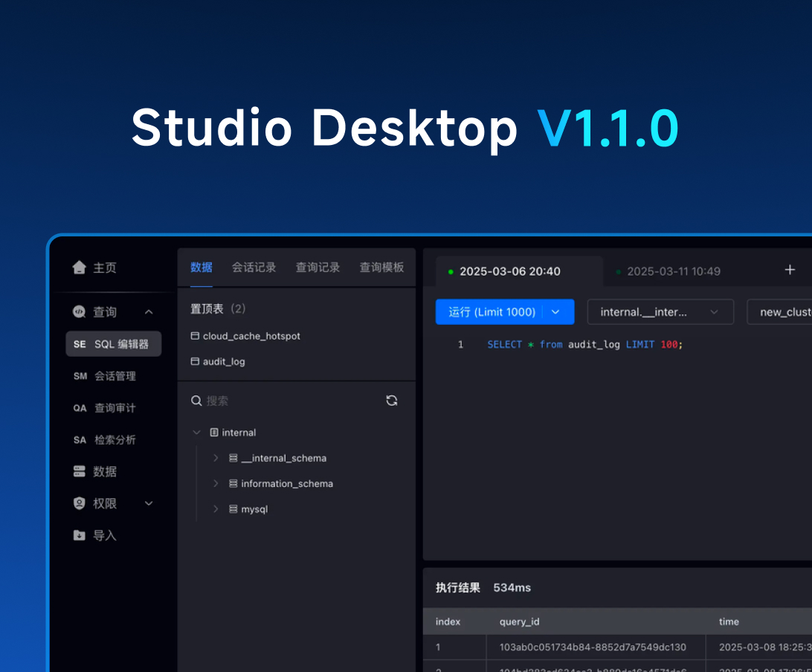Click the 查询 query icon in sidebar

coord(80,311)
